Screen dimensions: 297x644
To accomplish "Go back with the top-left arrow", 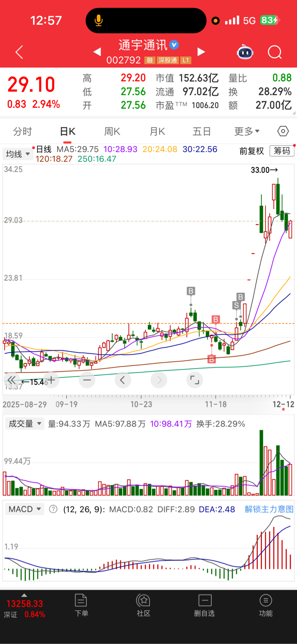I will (x=19, y=52).
